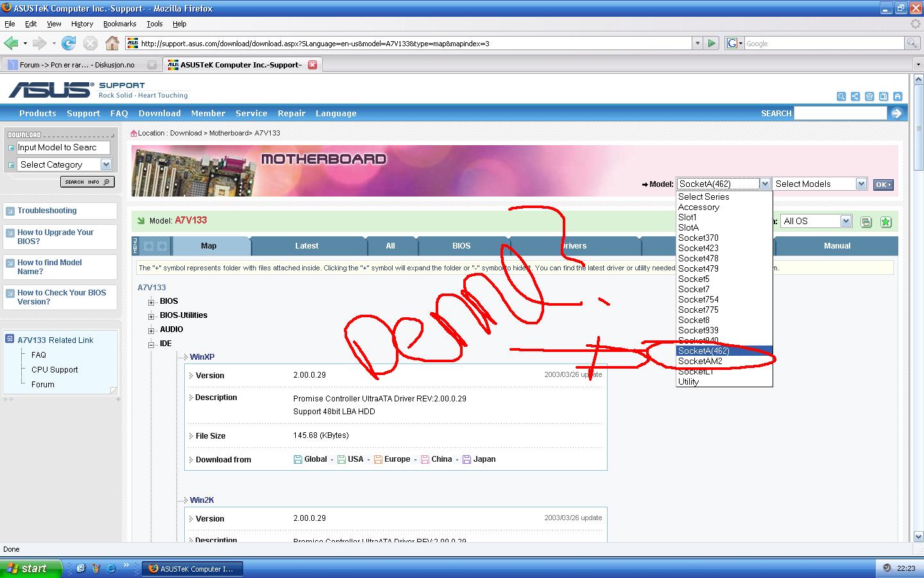The height and width of the screenshot is (578, 924).
Task: Click the last small icon in ASUS header row
Action: click(898, 96)
